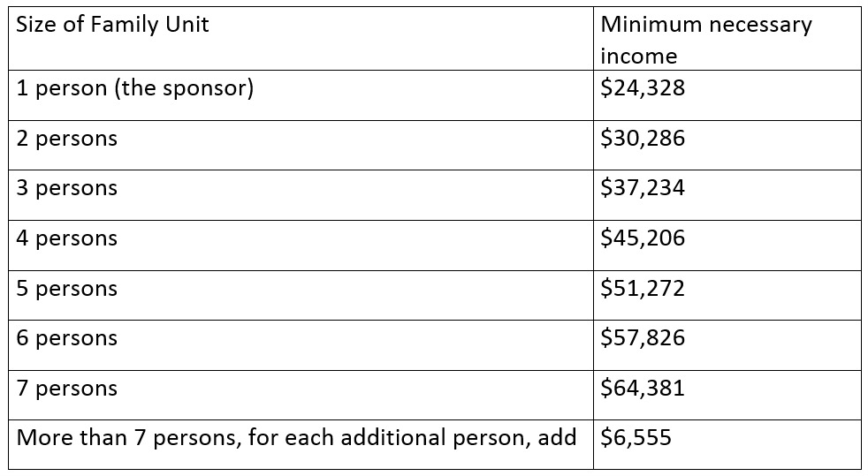Viewport: 868px width, 476px height.
Task: Click the $64,381 income value
Action: point(643,388)
